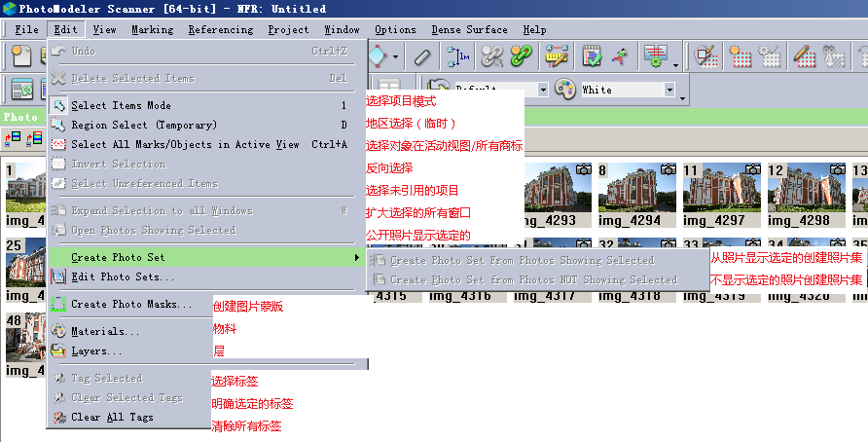This screenshot has width=868, height=442.
Task: Choose Create Photo Masks... entry
Action: click(x=130, y=304)
